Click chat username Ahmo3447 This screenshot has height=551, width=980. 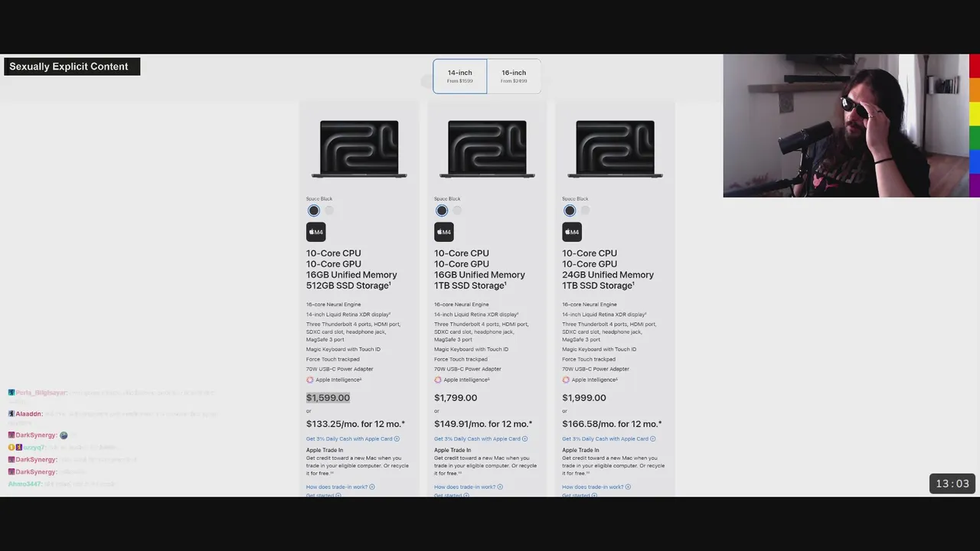click(x=25, y=484)
